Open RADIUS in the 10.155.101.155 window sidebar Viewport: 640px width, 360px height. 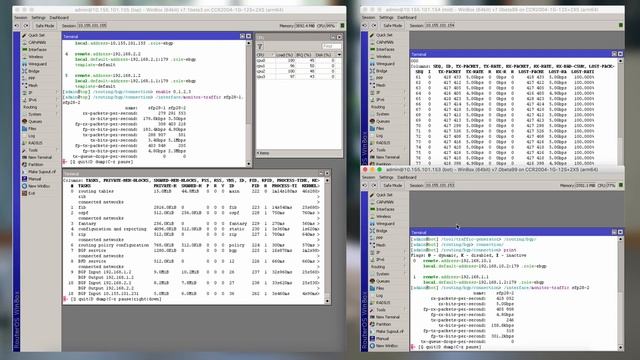(x=35, y=143)
